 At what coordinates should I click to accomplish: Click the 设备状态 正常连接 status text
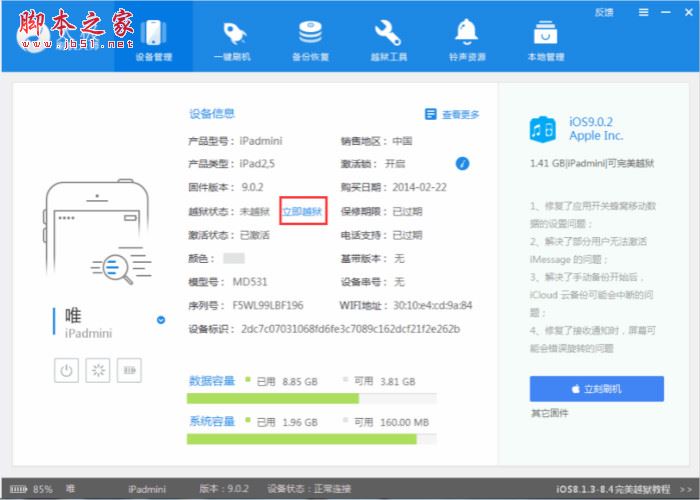(x=309, y=489)
